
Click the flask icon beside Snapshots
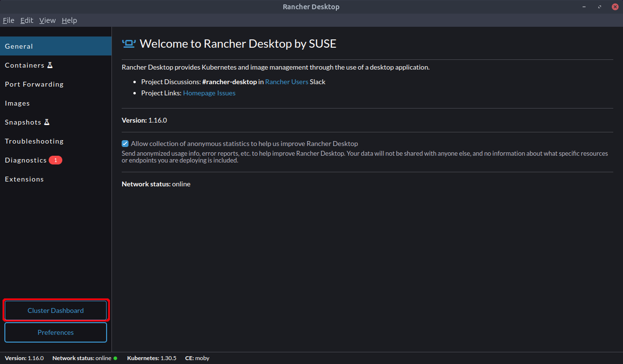pos(47,122)
